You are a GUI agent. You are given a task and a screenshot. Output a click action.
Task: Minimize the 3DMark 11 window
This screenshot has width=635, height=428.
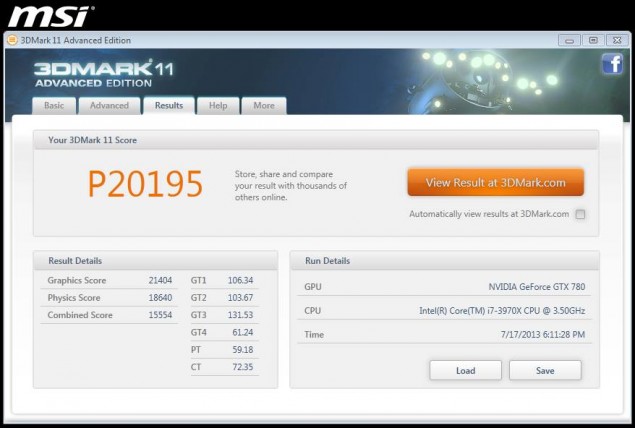coord(572,40)
